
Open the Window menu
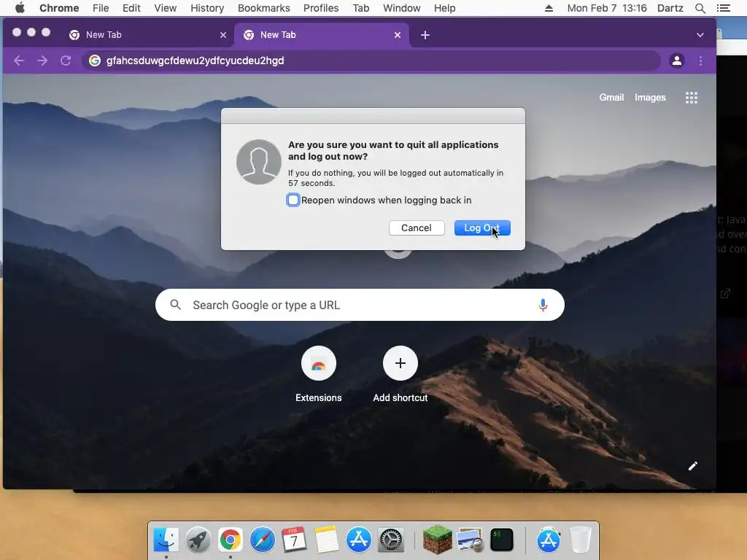pos(402,8)
